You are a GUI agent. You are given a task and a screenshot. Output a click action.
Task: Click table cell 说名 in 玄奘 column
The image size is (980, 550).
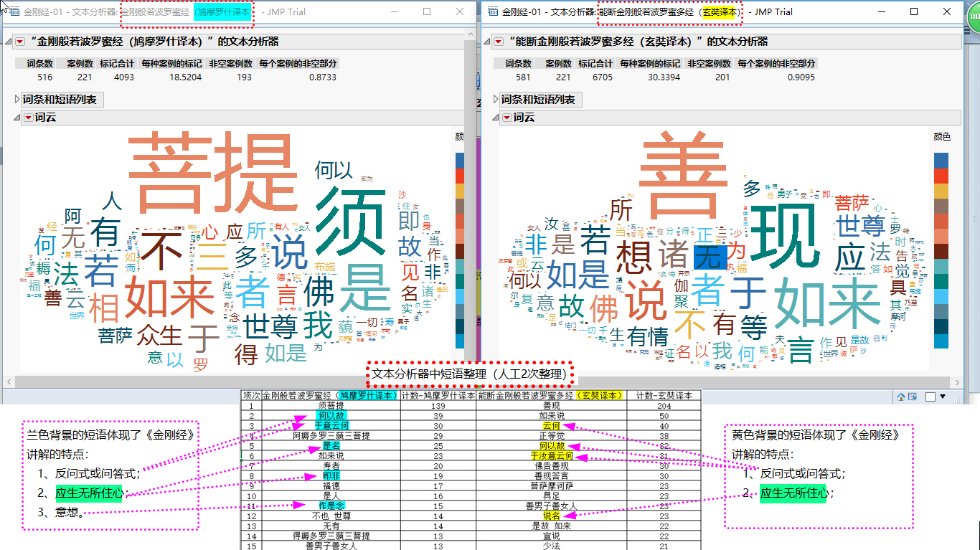click(551, 516)
